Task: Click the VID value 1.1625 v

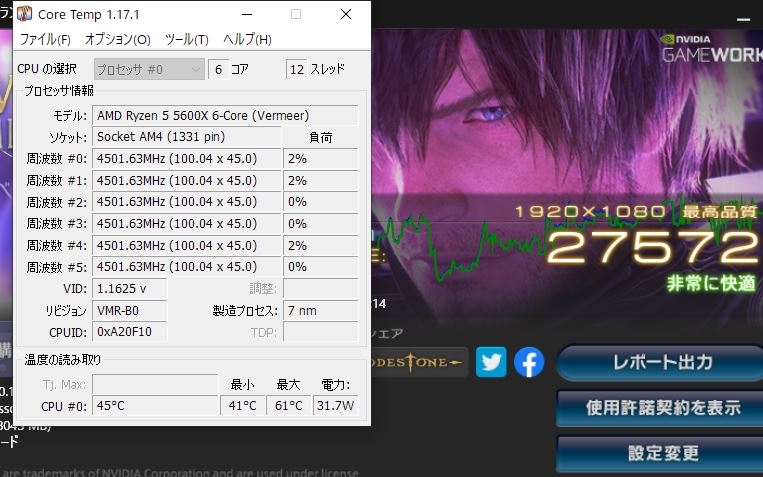Action: pos(129,289)
